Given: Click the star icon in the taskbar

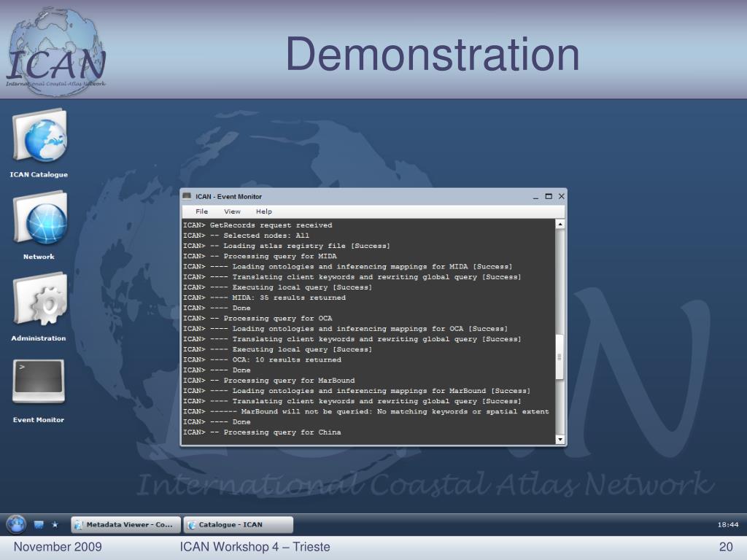Looking at the screenshot, I should coord(55,524).
